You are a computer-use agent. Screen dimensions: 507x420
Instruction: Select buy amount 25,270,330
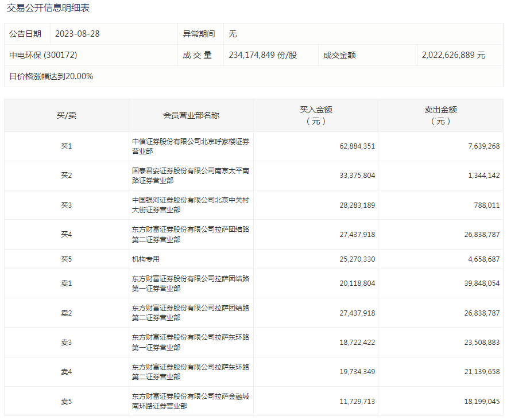[x=357, y=259]
